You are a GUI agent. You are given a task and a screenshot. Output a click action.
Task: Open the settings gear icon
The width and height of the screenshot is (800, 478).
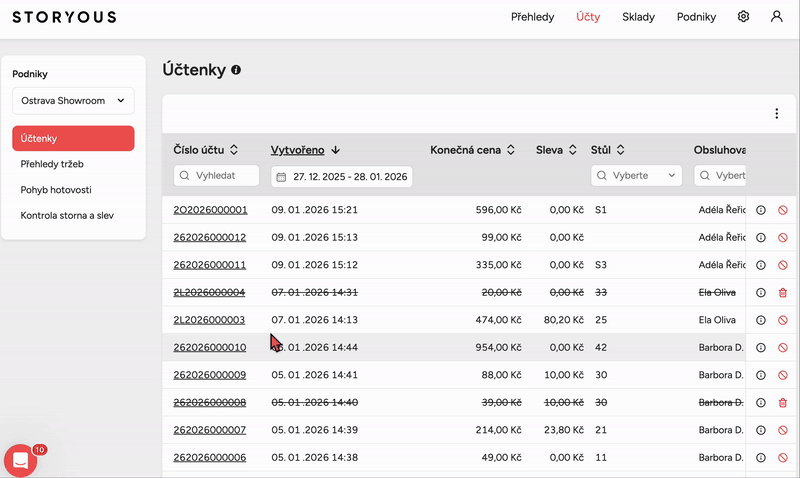(743, 17)
